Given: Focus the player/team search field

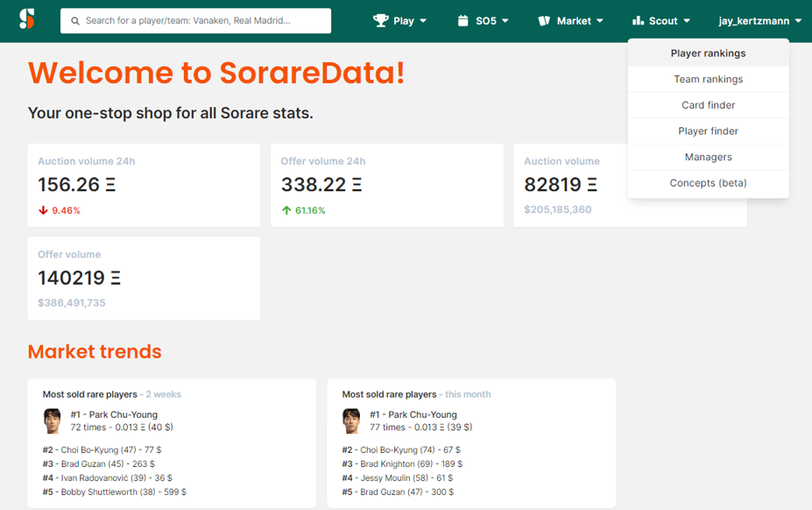Looking at the screenshot, I should coord(195,21).
